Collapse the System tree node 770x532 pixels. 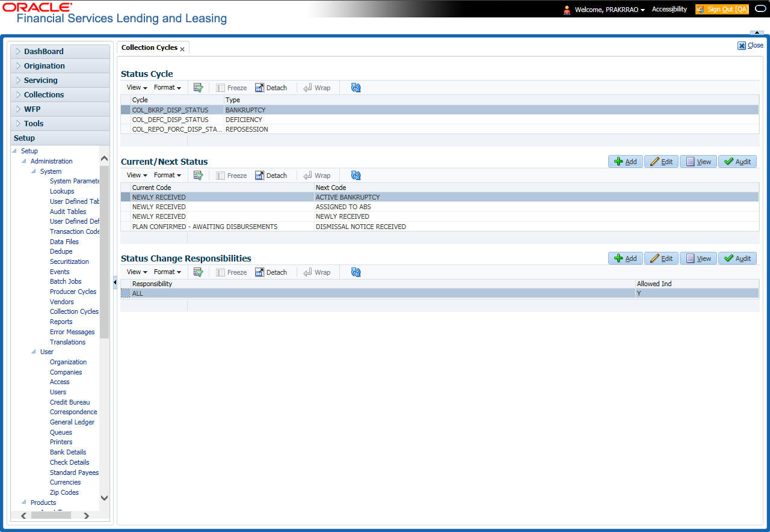point(34,171)
